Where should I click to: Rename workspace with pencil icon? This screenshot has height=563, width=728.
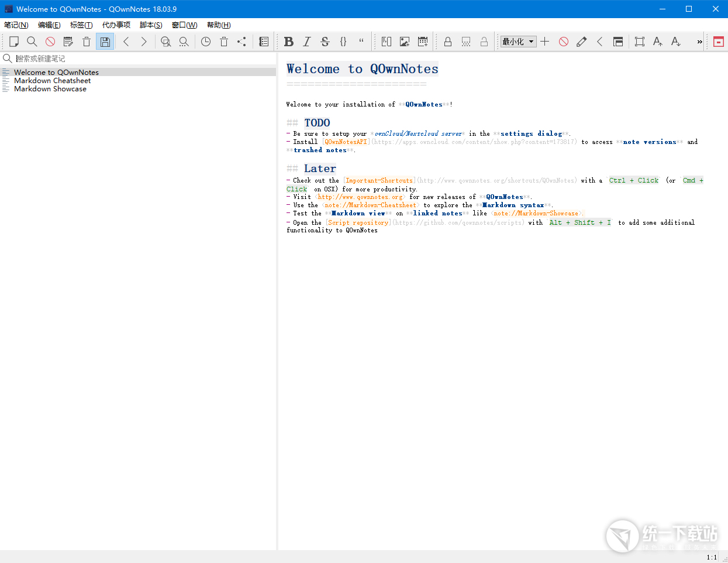tap(582, 42)
